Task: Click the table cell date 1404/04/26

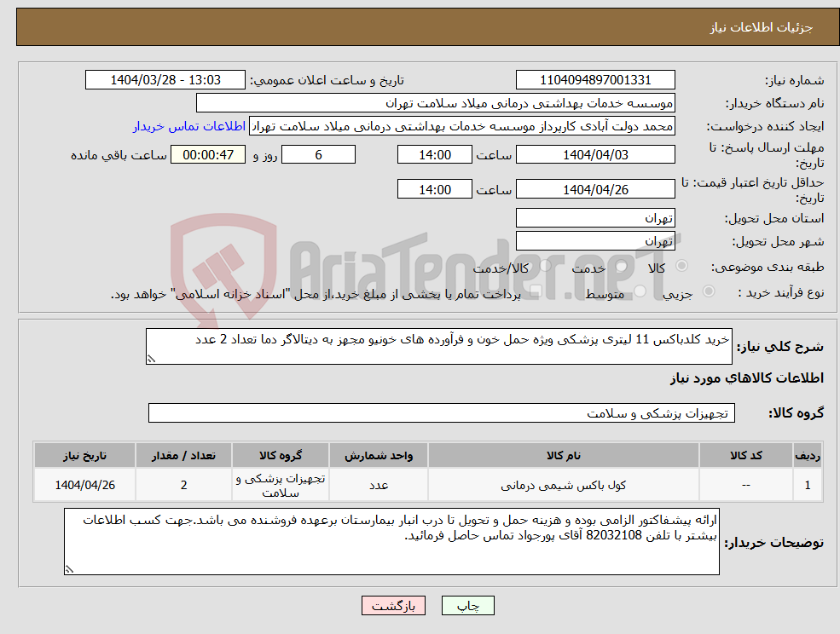Action: click(84, 485)
